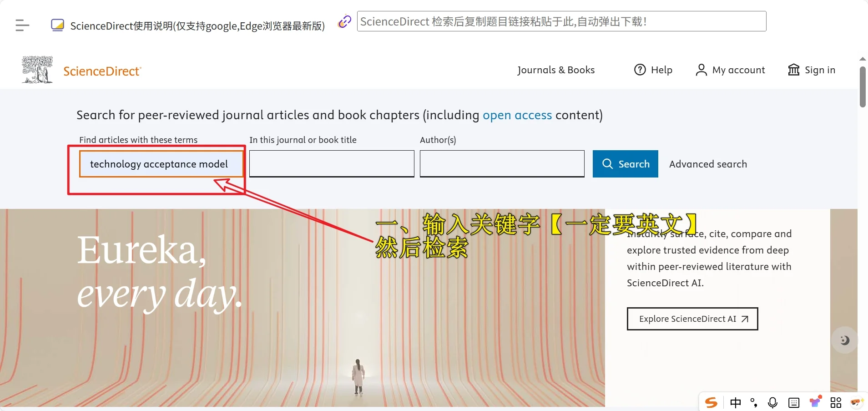Open the Sogou soft keyboard icon
Screen dimensions: 868x411
[x=794, y=402]
